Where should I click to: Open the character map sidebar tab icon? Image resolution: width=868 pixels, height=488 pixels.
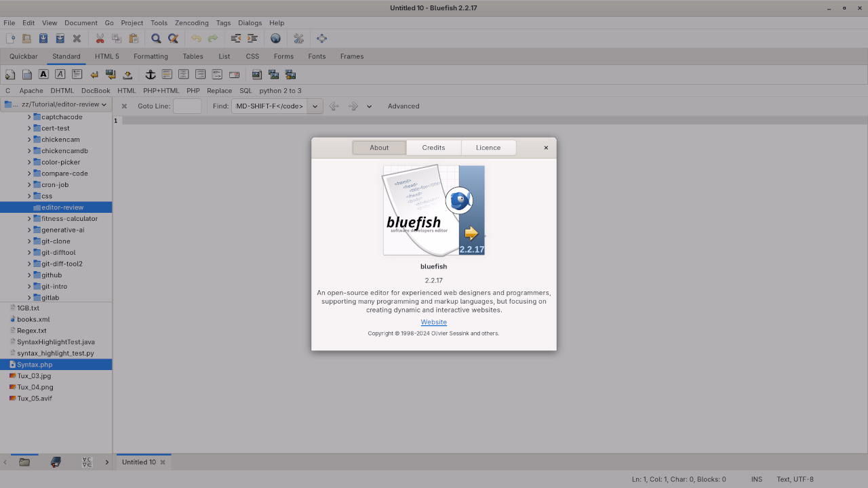pos(87,462)
